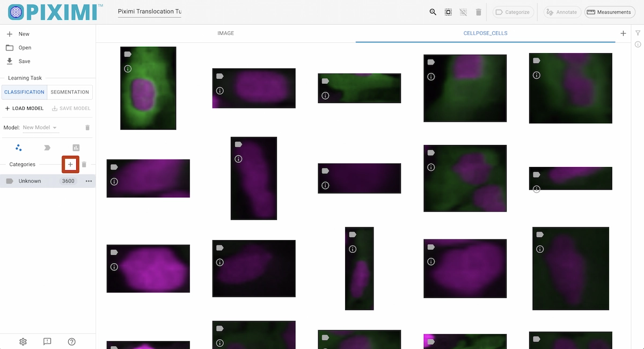Select the Unknown category row

pyautogui.click(x=48, y=181)
